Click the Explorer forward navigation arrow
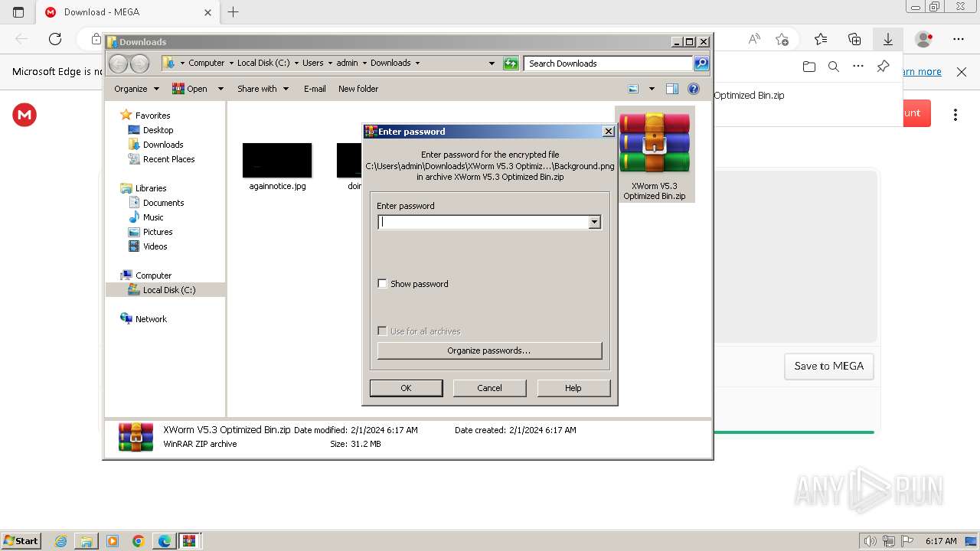This screenshot has width=980, height=551. pyautogui.click(x=139, y=64)
